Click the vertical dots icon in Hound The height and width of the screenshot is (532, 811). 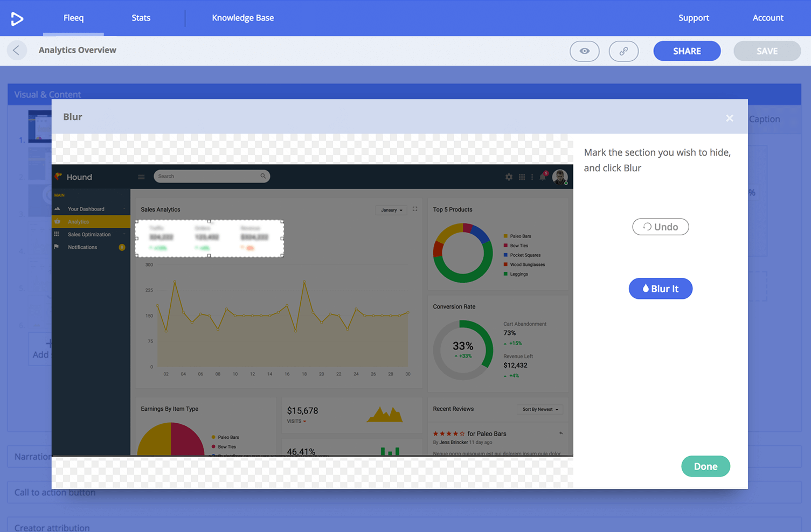pos(532,177)
